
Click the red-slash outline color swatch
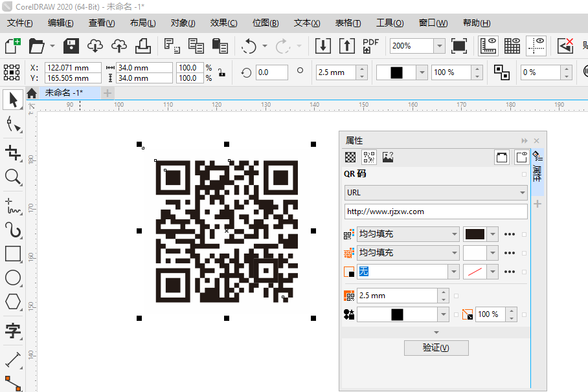coord(475,272)
